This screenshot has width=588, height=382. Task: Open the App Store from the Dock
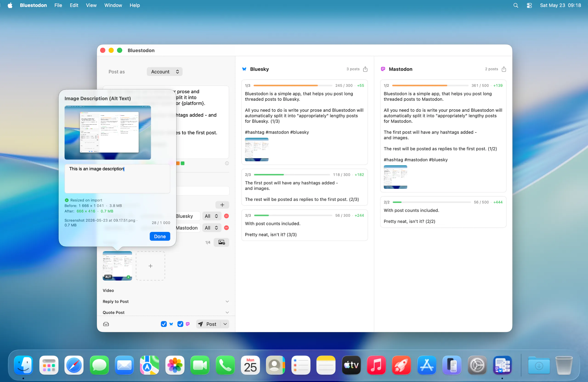tap(427, 365)
